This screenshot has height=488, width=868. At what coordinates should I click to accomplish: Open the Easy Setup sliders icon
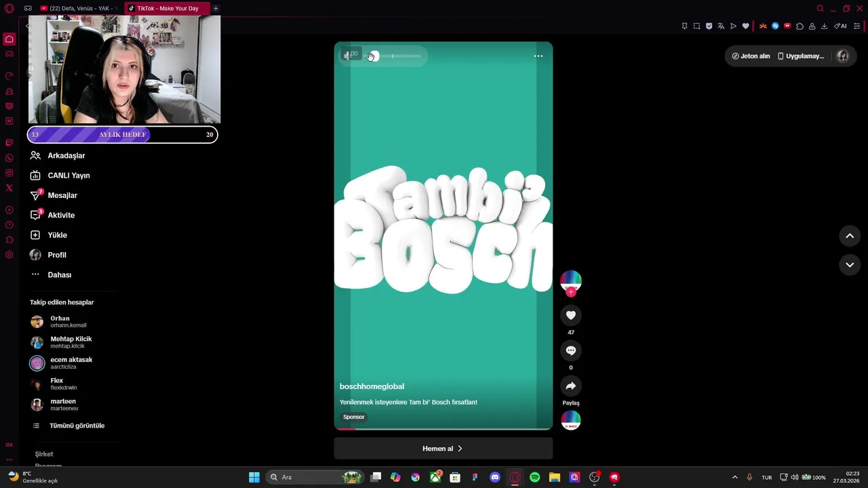857,26
